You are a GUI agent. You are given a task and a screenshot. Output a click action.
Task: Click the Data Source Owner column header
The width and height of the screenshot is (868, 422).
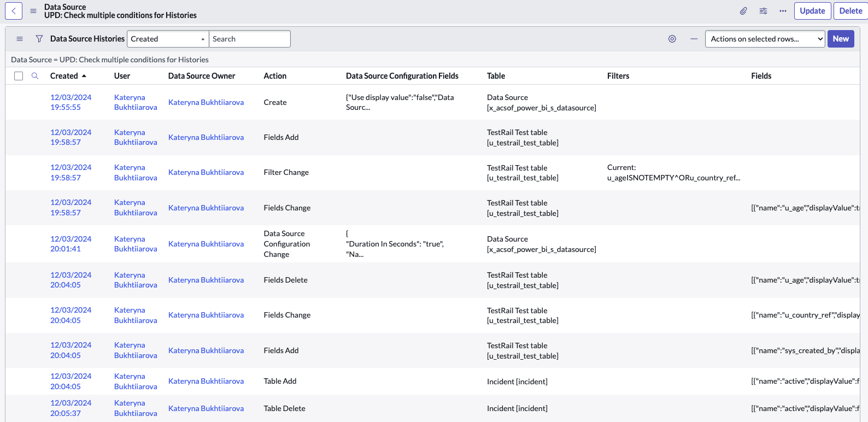click(202, 76)
